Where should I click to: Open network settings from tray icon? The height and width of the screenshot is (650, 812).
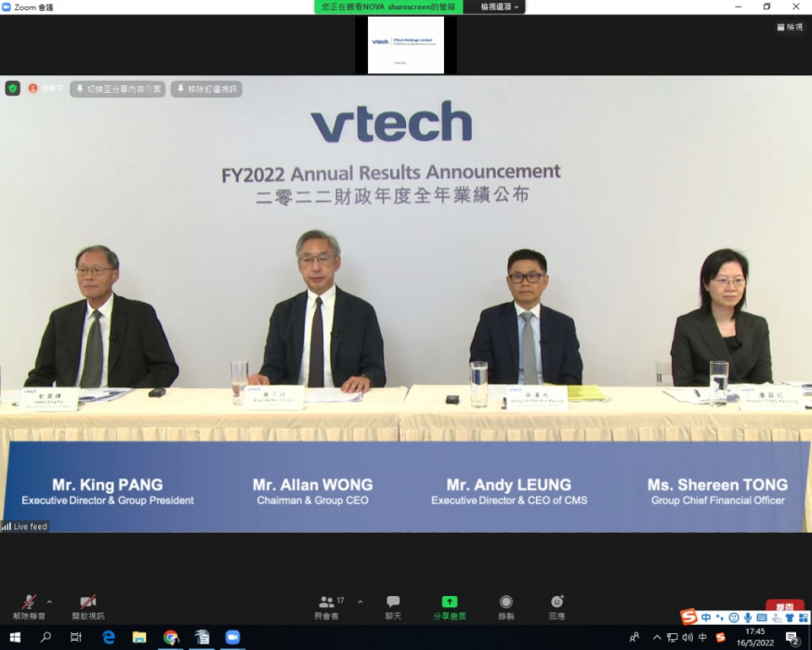click(x=673, y=637)
